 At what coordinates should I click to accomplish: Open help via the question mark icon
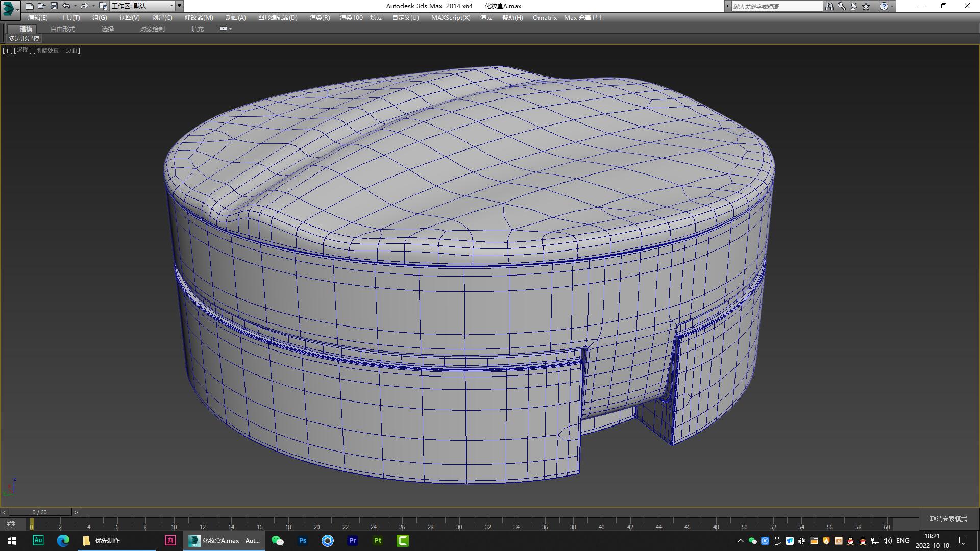click(884, 6)
